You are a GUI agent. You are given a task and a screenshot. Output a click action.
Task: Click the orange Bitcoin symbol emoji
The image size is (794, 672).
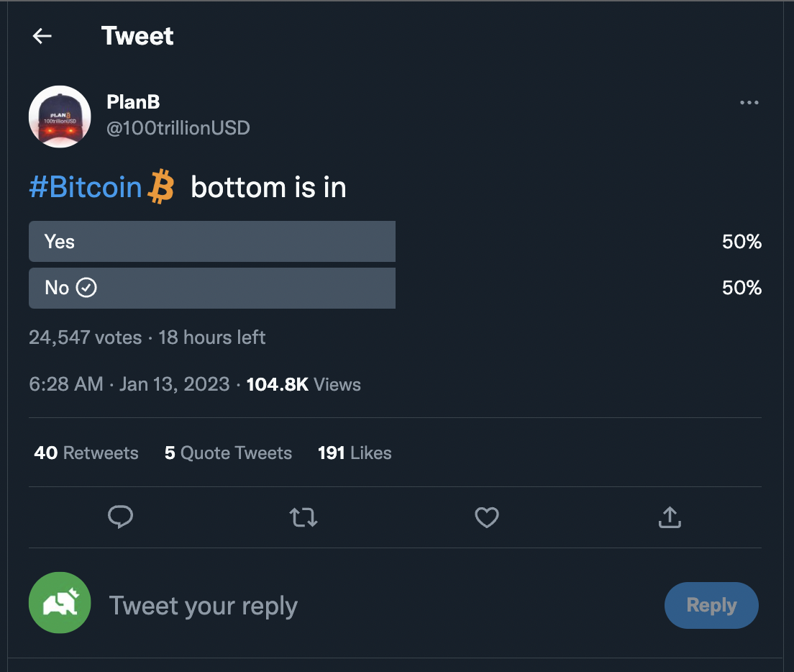pyautogui.click(x=160, y=186)
